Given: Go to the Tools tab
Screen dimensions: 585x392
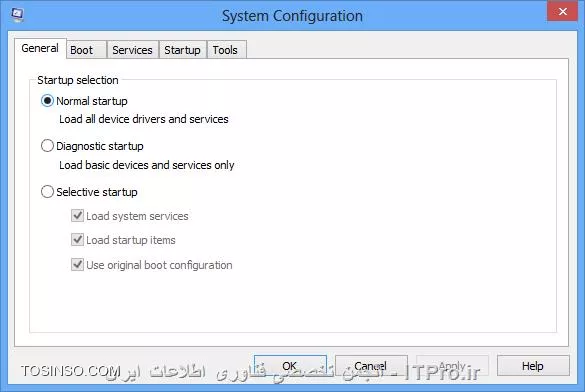Looking at the screenshot, I should [226, 50].
